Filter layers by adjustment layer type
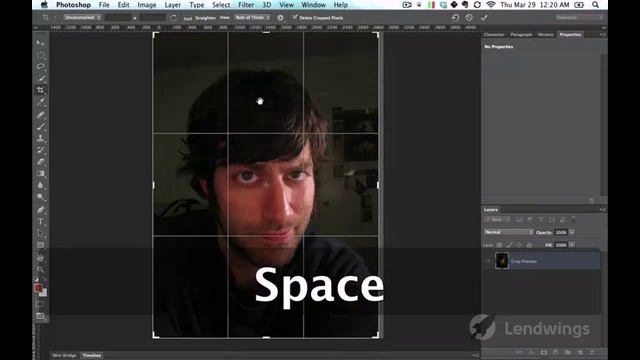Viewport: 640px width, 360px height. coord(530,220)
